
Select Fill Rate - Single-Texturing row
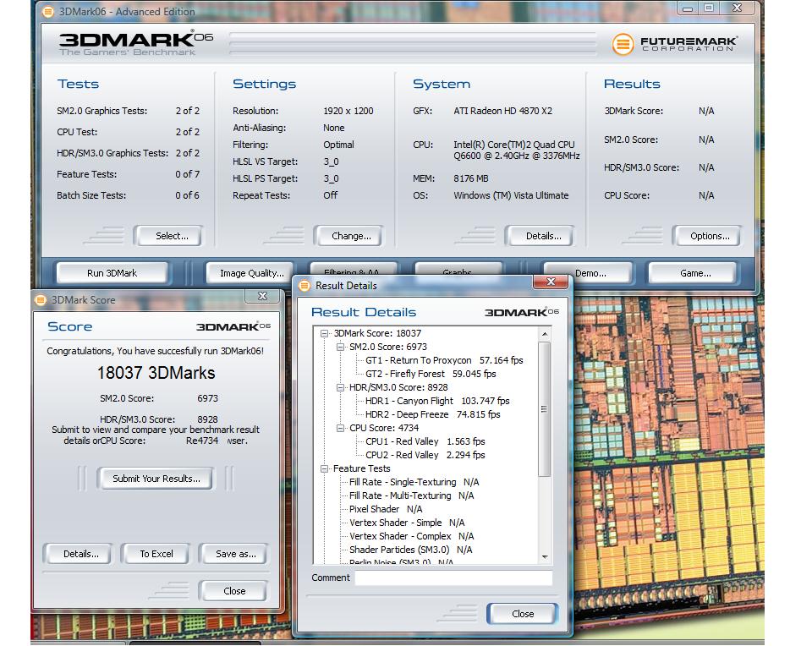tap(414, 482)
